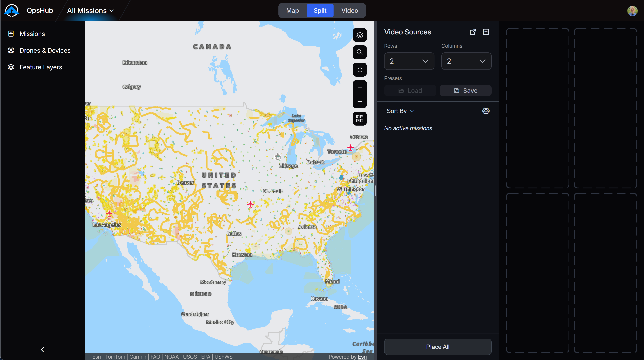Collapse the Video Sources panel icon
Screen dimensions: 644x360
pyautogui.click(x=486, y=32)
